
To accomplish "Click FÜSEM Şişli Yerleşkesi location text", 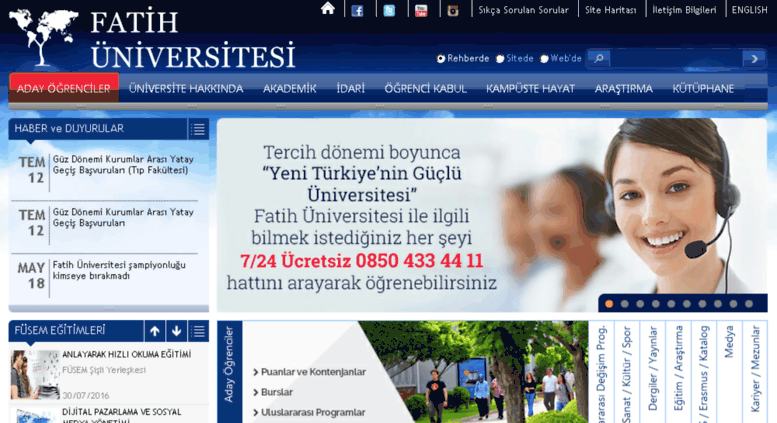I will [x=104, y=370].
